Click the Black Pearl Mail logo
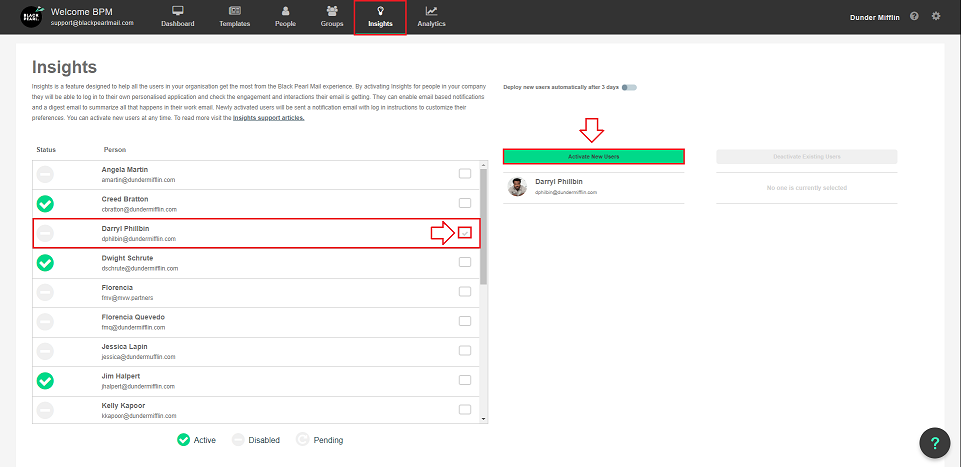Screen dimensions: 961x467 tap(32, 17)
